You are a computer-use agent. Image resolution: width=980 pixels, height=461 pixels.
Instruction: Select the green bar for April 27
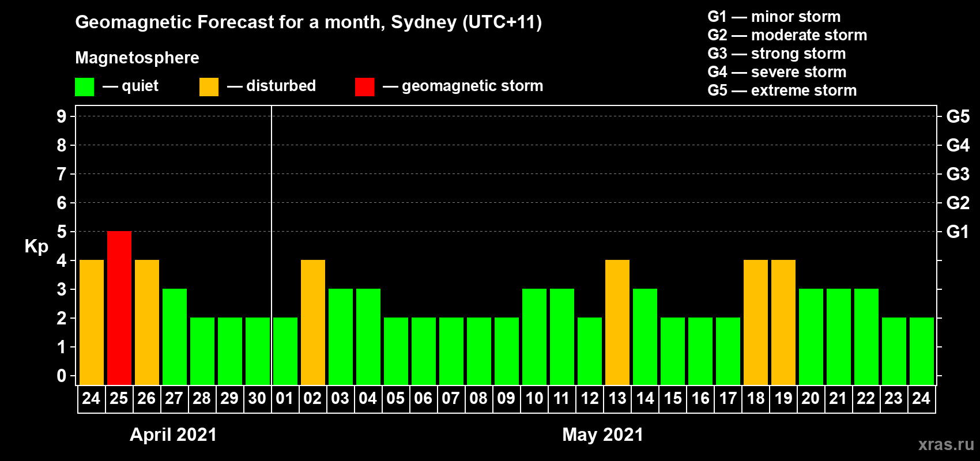(x=175, y=337)
